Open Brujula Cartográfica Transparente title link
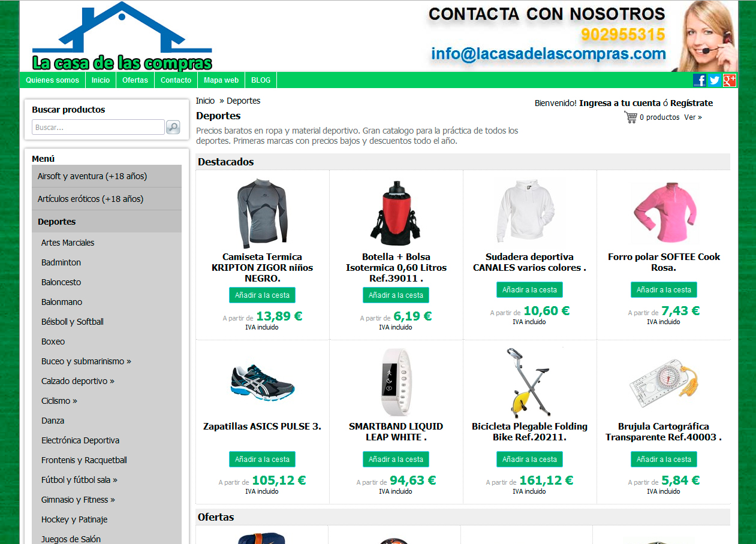Screen dimensions: 756x544 click(664, 432)
